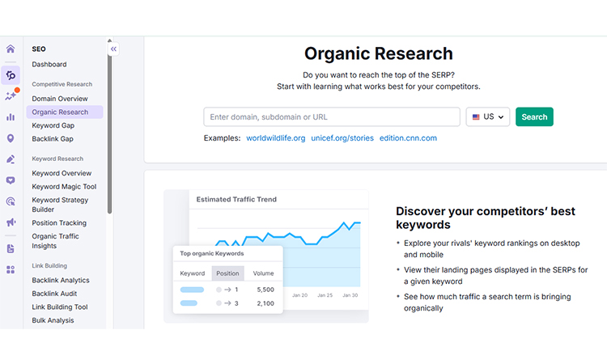
Task: Open Organic Traffic Insights
Action: pos(55,241)
